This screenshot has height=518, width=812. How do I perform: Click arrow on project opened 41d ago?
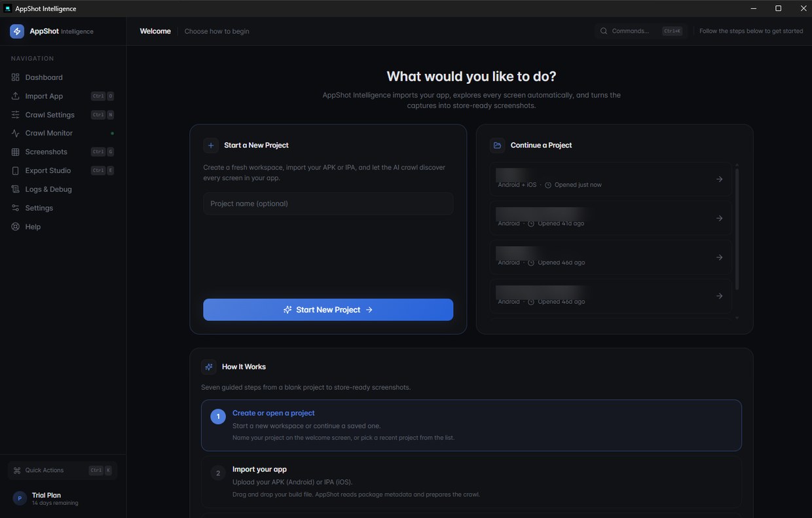[719, 218]
